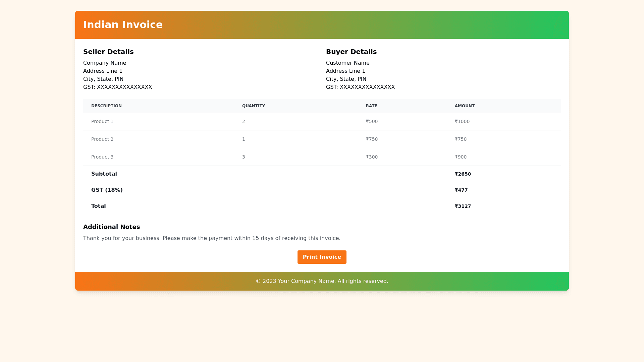Select the Product 1 description cell
The image size is (644, 362).
(102, 121)
